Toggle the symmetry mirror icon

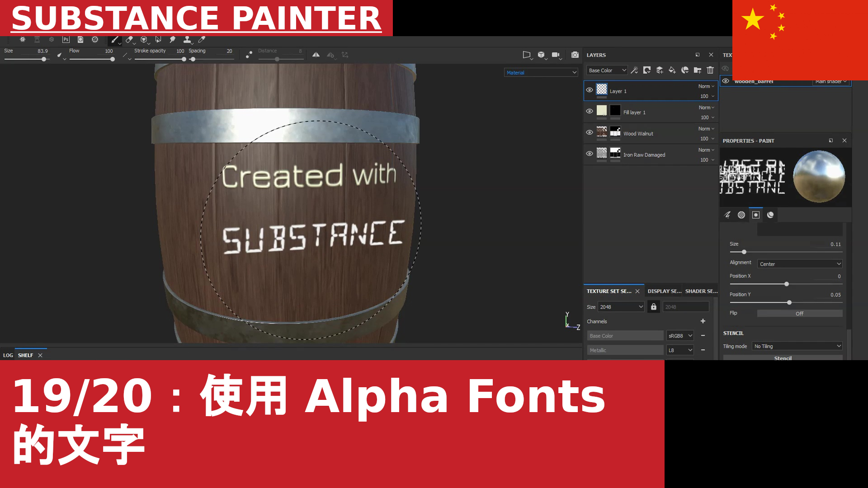tap(316, 55)
